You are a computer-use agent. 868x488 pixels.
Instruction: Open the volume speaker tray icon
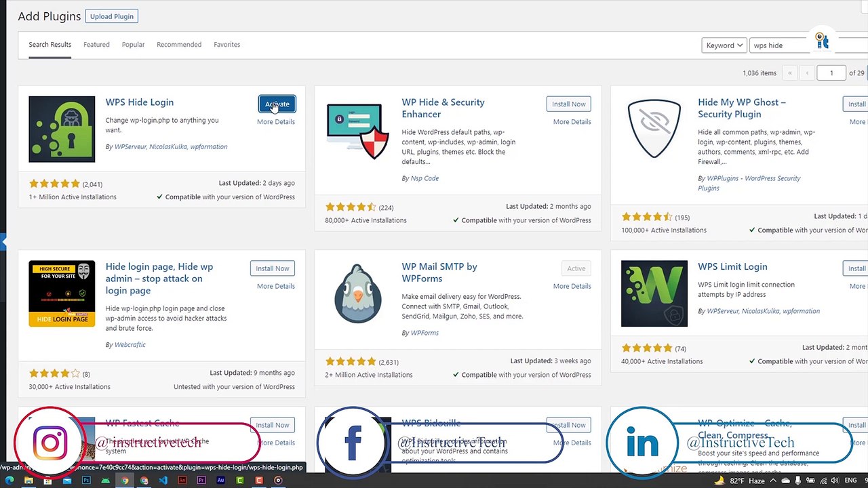pyautogui.click(x=835, y=481)
